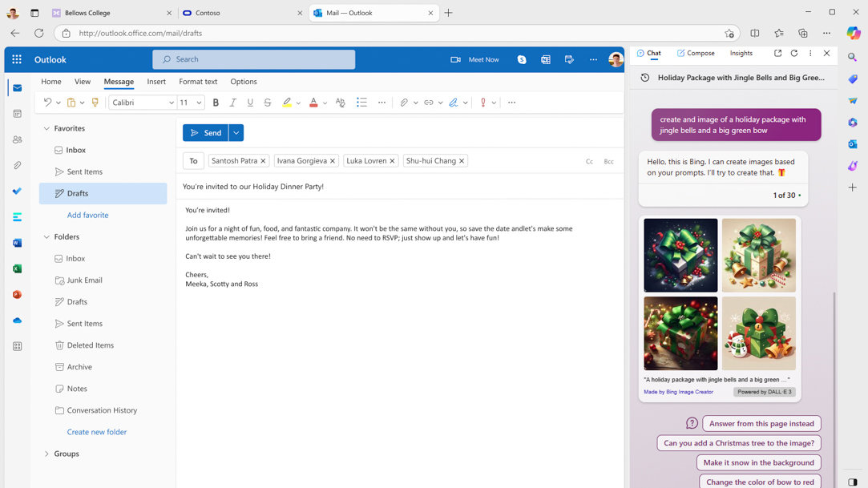This screenshot has width=868, height=488.
Task: Open the To Do checkmark app
Action: [x=17, y=191]
